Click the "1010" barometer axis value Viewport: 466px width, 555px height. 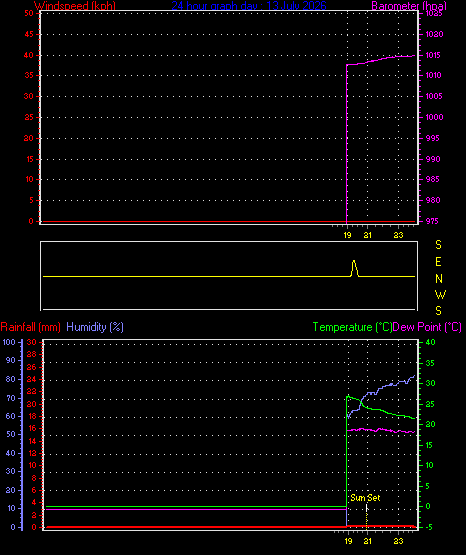(433, 75)
